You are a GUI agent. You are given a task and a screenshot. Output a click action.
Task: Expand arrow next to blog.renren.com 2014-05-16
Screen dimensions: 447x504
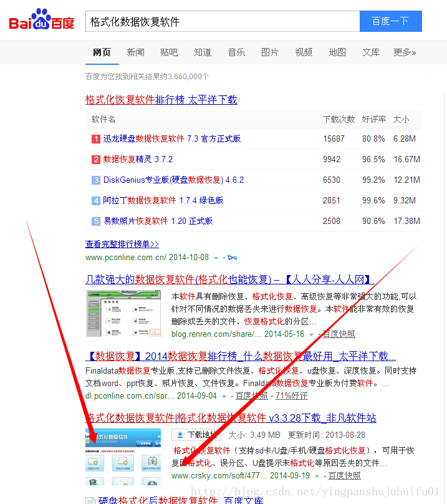coord(311,335)
